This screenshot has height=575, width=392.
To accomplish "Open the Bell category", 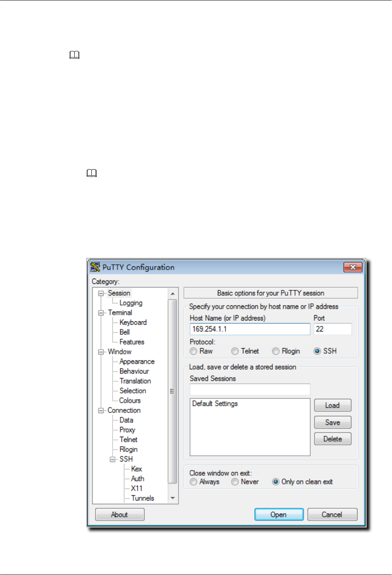I will [x=124, y=332].
